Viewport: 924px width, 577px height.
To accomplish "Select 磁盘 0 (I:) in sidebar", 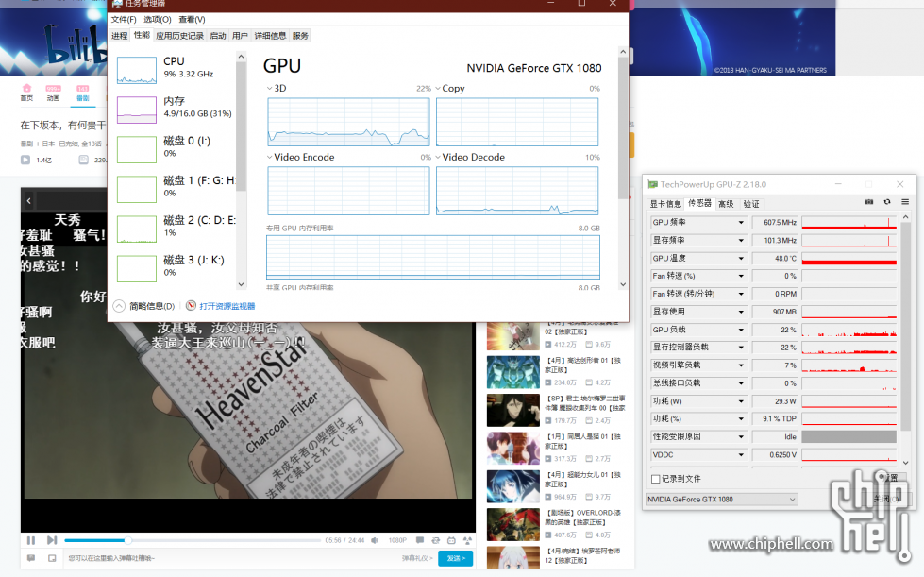I will [x=175, y=148].
